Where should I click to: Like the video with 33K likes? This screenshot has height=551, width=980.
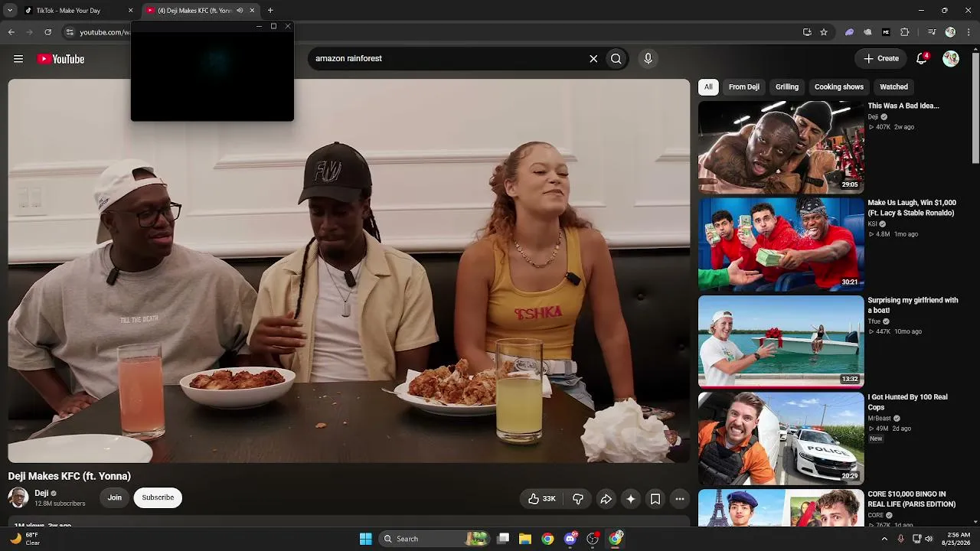pyautogui.click(x=542, y=499)
